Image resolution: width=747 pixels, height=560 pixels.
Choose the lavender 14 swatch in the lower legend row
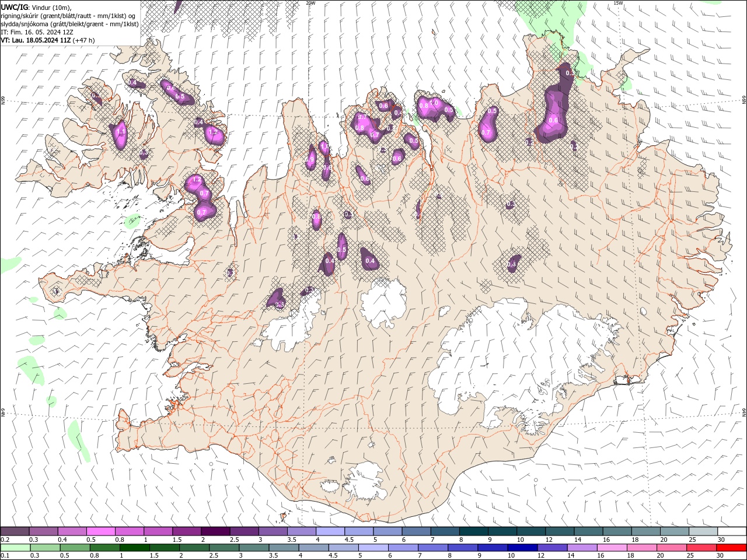(x=582, y=548)
